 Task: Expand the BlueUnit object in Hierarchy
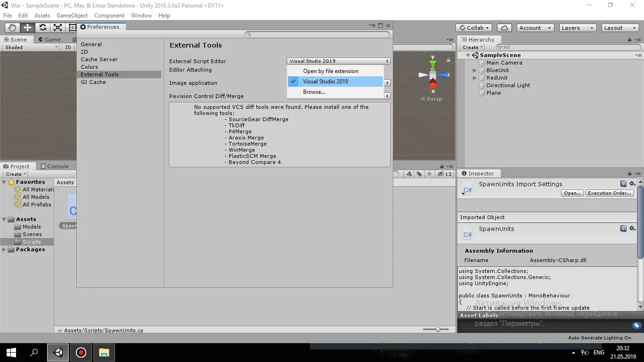pos(475,70)
